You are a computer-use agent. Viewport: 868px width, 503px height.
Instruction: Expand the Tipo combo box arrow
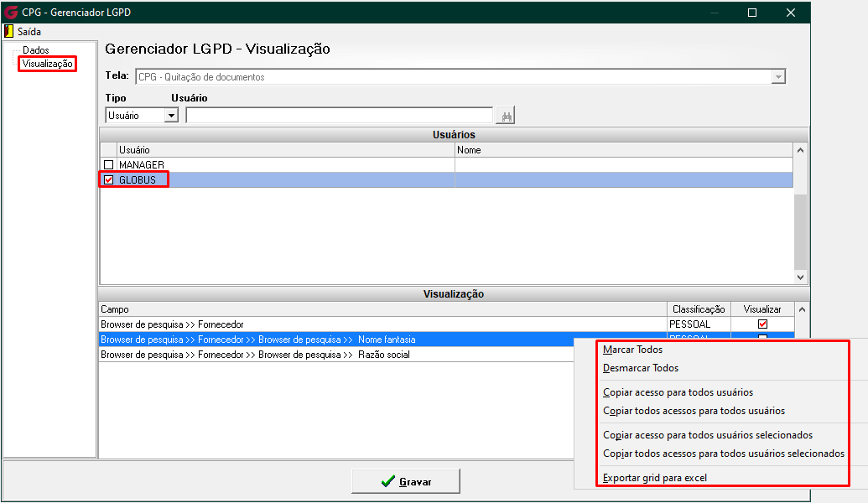172,116
